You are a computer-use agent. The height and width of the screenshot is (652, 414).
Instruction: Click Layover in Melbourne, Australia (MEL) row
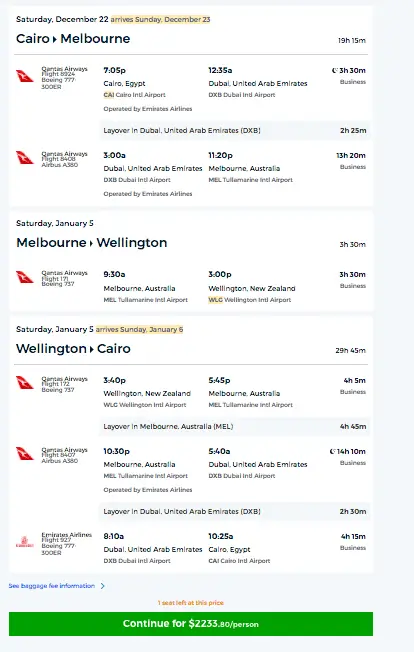coord(235,426)
